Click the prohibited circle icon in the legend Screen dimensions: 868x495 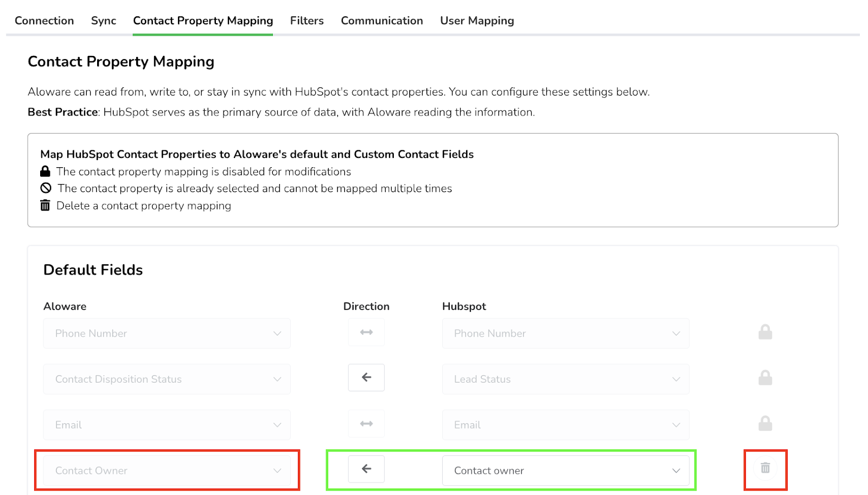click(46, 188)
